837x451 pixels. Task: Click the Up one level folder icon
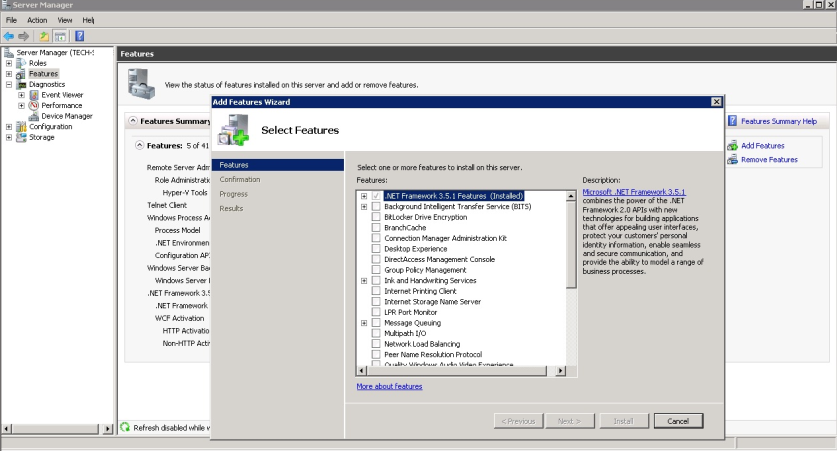(44, 36)
